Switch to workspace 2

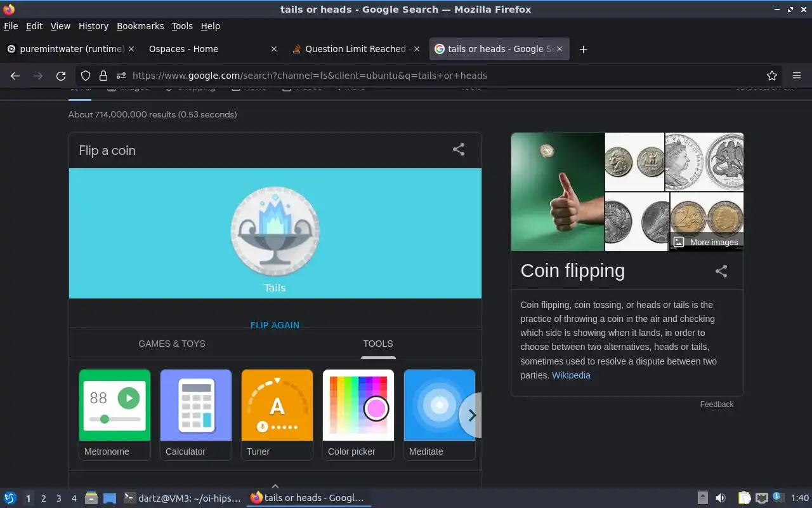pos(44,498)
